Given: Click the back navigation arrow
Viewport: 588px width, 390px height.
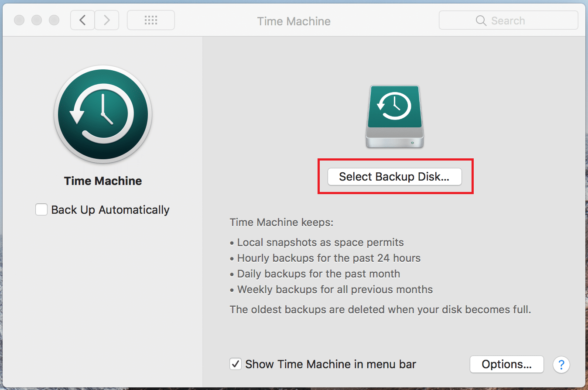Looking at the screenshot, I should click(82, 20).
